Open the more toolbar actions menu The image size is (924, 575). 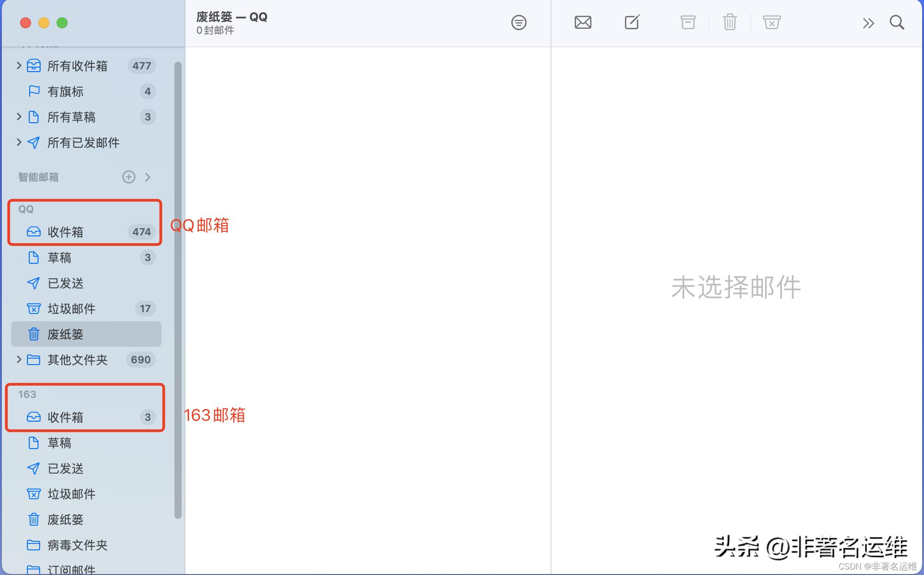(x=868, y=23)
